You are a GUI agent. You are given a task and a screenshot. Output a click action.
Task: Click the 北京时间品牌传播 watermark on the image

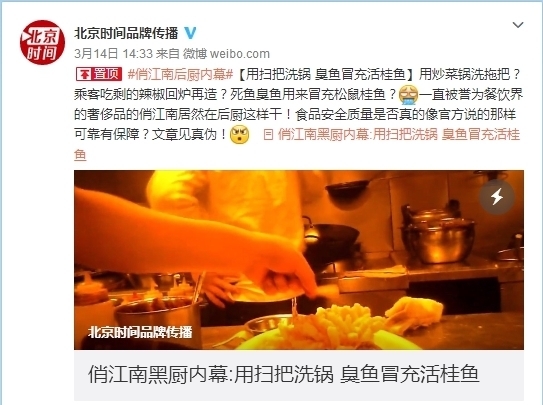tap(140, 332)
